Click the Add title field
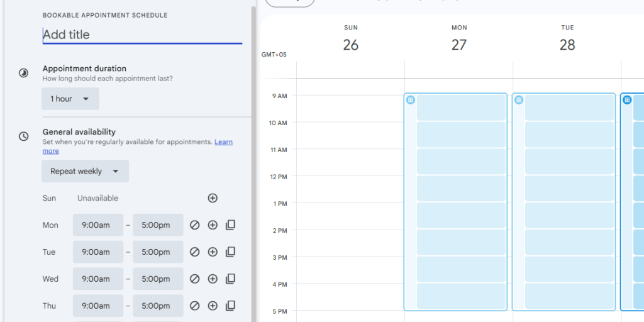Image resolution: width=644 pixels, height=322 pixels. click(x=142, y=35)
